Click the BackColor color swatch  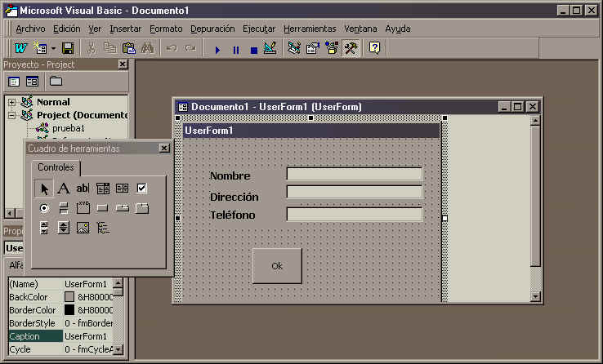69,297
